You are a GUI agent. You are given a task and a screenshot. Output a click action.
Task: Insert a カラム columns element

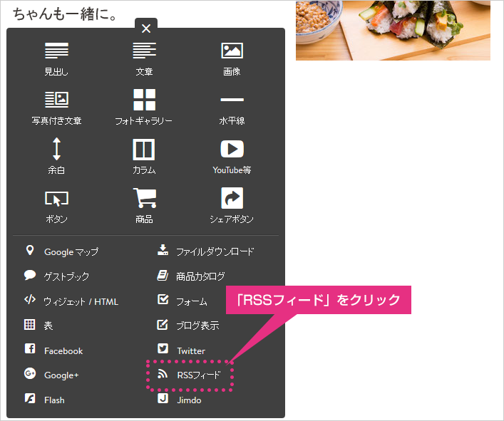coord(144,157)
